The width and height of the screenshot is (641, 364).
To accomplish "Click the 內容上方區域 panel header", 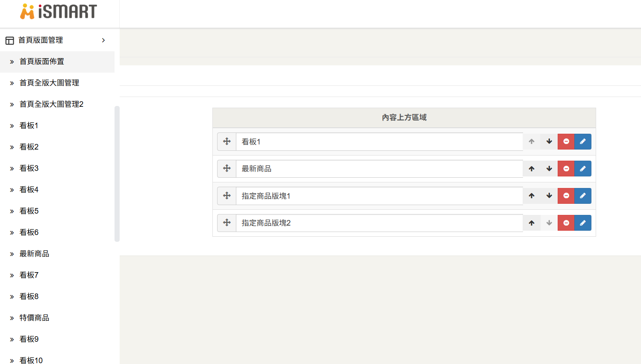I will (x=404, y=117).
